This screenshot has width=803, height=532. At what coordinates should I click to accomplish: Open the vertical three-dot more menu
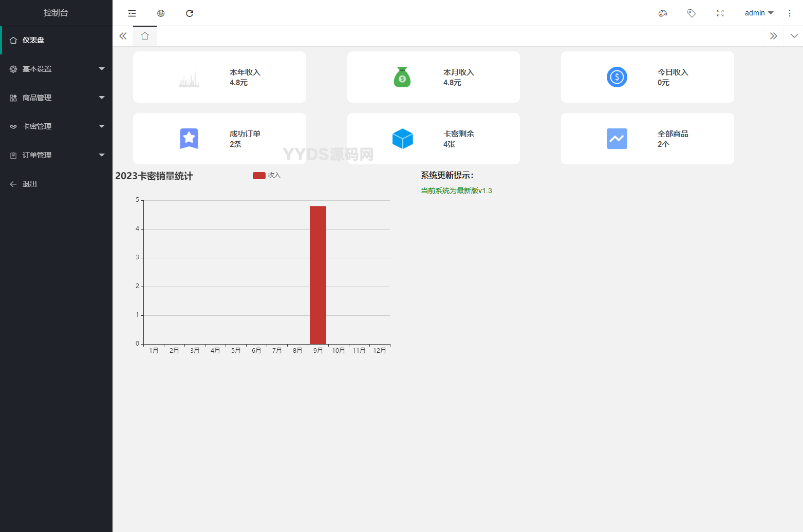click(790, 13)
